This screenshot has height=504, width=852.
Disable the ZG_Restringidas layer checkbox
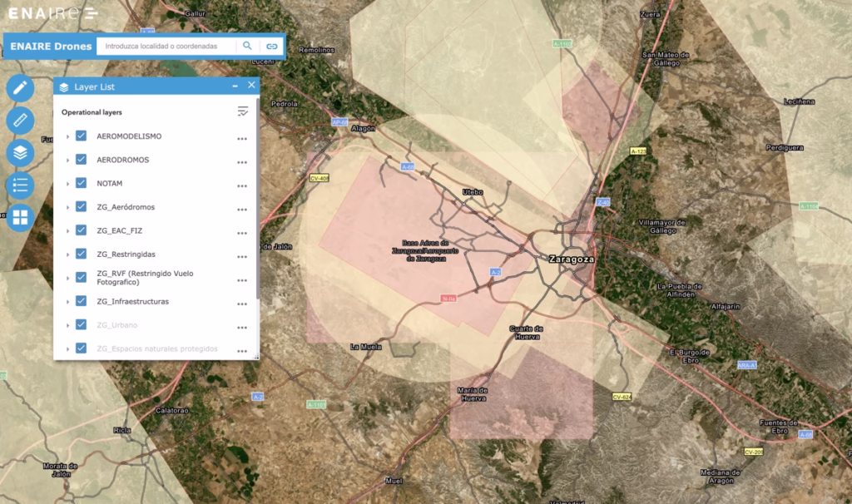point(82,254)
